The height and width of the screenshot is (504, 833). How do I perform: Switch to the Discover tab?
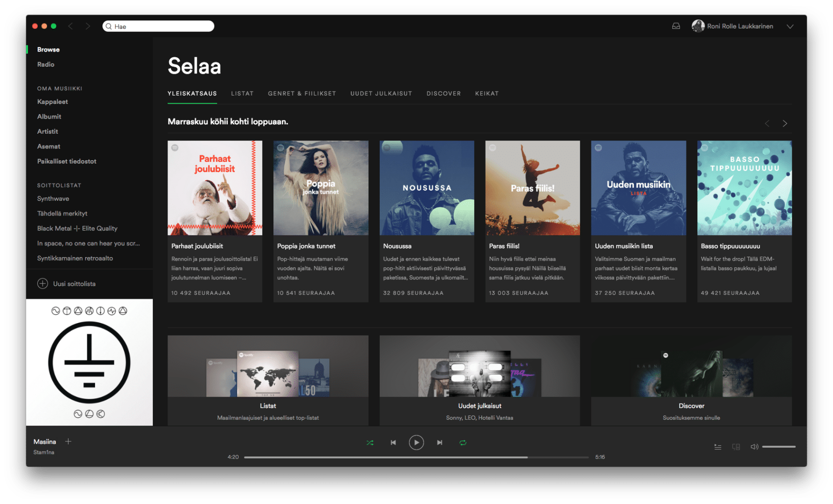point(443,94)
